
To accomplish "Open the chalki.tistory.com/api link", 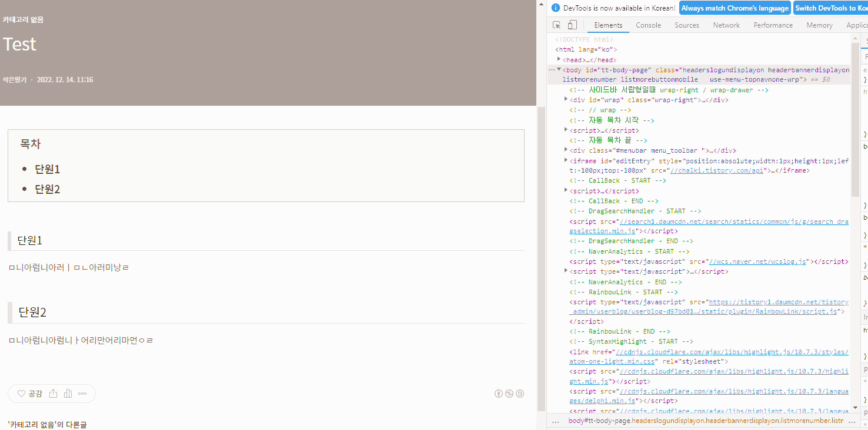I will pos(716,170).
